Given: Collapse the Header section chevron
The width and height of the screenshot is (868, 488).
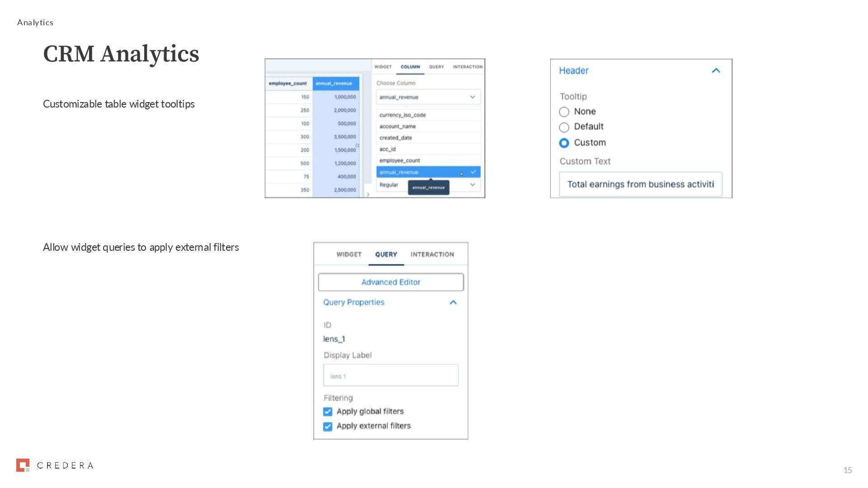Looking at the screenshot, I should (716, 70).
